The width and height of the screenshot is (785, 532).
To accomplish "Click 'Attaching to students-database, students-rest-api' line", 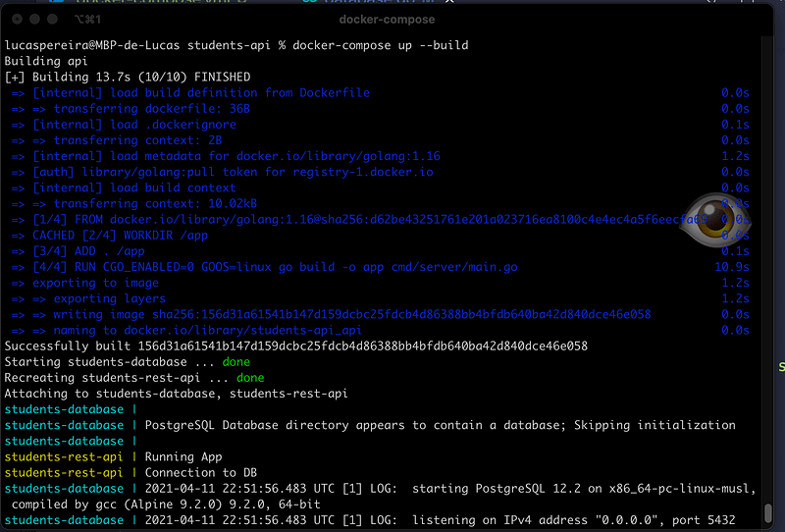I will point(177,394).
